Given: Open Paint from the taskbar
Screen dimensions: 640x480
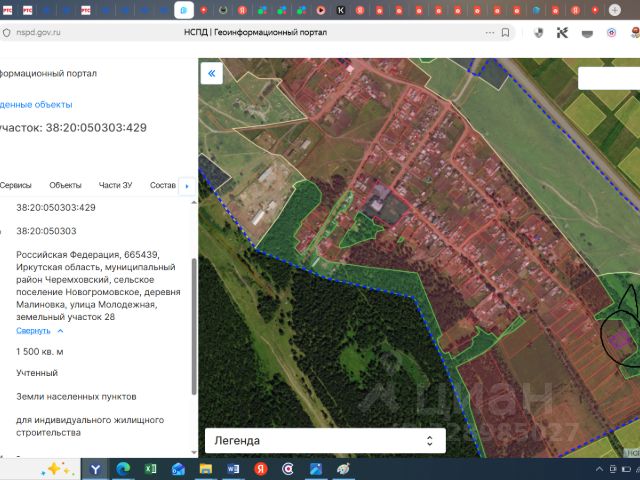Looking at the screenshot, I should (x=343, y=469).
